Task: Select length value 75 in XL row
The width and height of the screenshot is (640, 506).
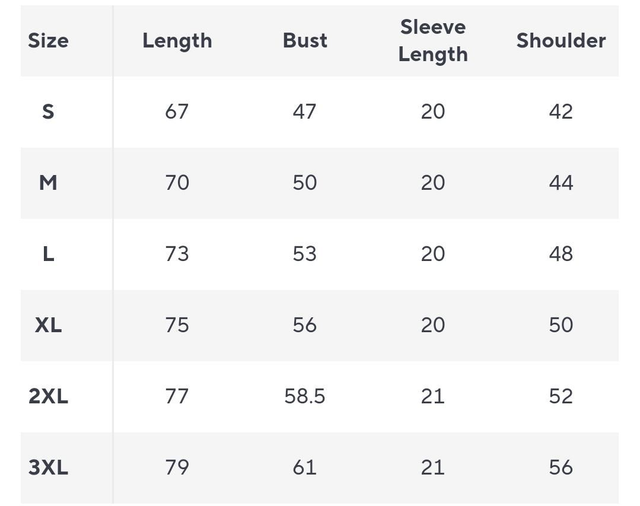Action: point(177,325)
